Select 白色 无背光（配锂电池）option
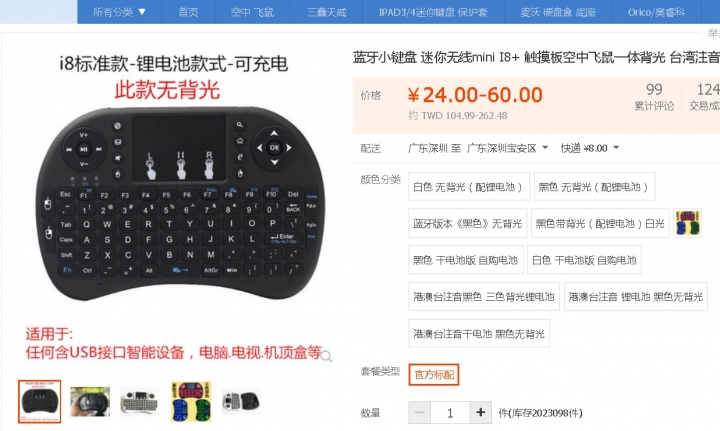The image size is (720, 431). (x=469, y=186)
